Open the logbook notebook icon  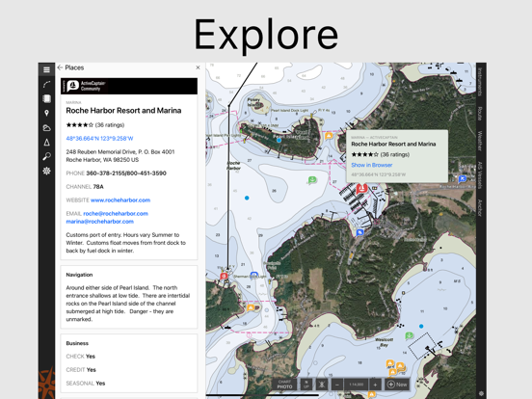tap(46, 98)
